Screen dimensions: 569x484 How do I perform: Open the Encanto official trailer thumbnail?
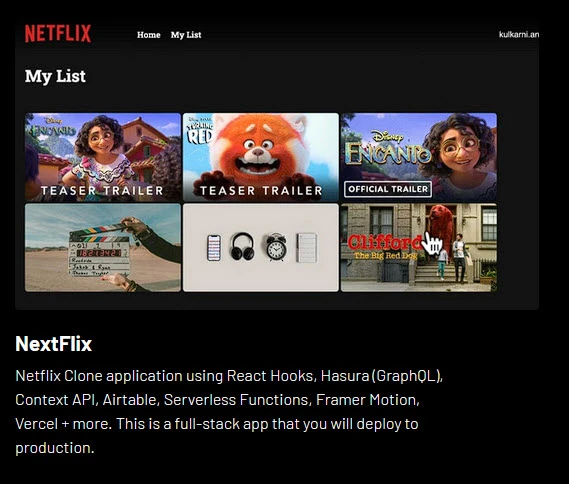coord(419,157)
